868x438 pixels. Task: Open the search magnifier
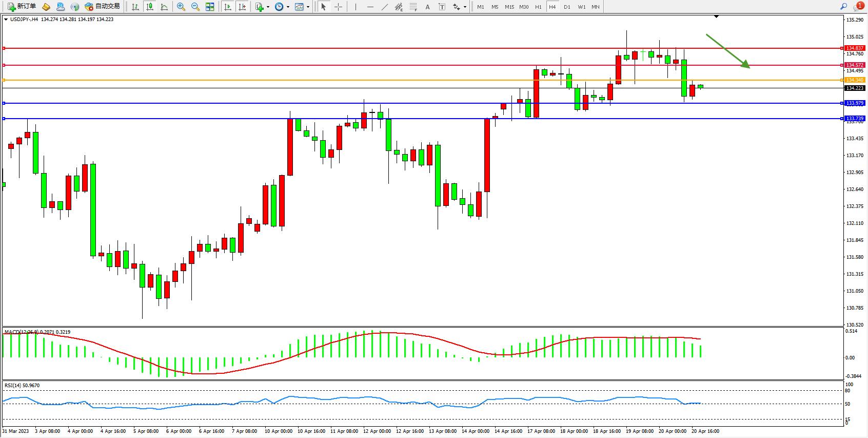(843, 7)
